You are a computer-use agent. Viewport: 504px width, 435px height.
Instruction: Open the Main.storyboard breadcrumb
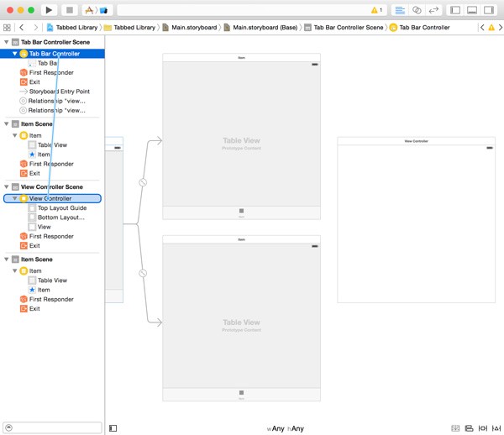click(190, 28)
